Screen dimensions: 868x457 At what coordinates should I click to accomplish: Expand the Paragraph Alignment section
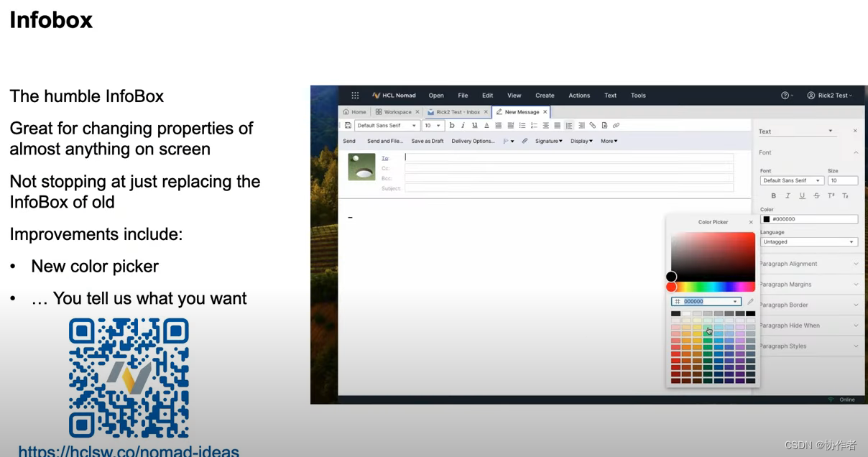[808, 264]
